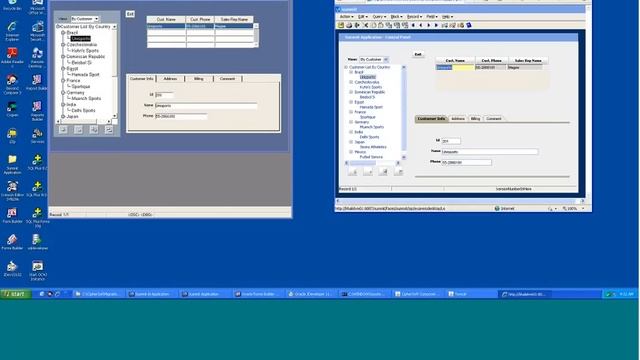This screenshot has height=360, width=640.
Task: Click the Paste icon in browser form toolbar
Action: tap(381, 25)
